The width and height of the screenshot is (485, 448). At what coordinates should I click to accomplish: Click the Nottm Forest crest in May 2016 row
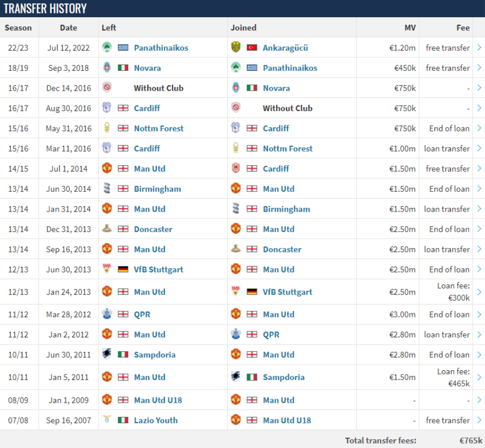coord(107,128)
